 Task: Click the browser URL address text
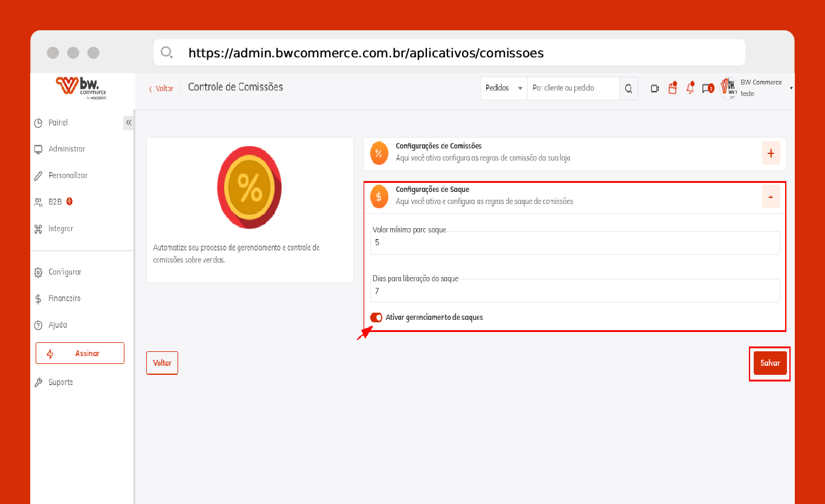pos(366,53)
